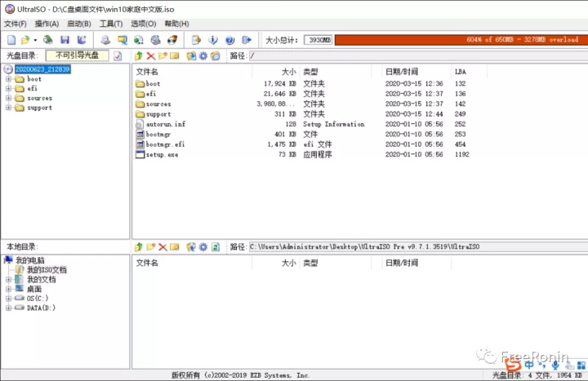Click the Sogou S input method icon
The height and width of the screenshot is (381, 588).
pos(513,365)
